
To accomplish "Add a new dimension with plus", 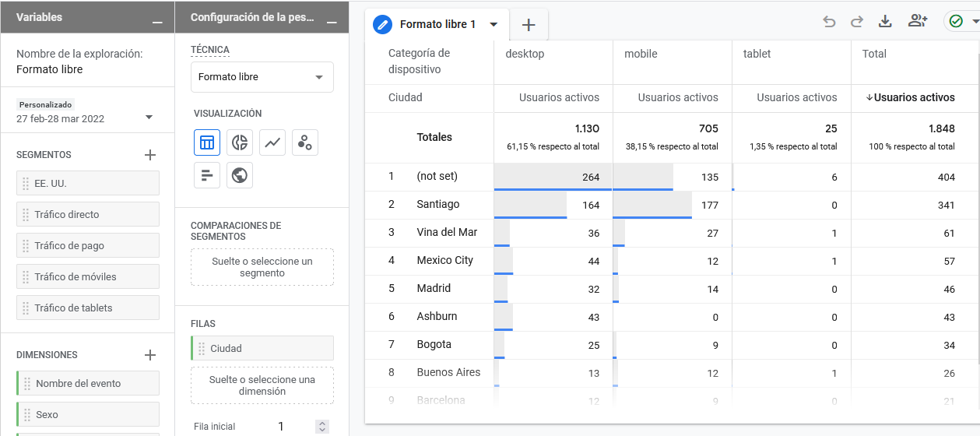I will [x=150, y=355].
